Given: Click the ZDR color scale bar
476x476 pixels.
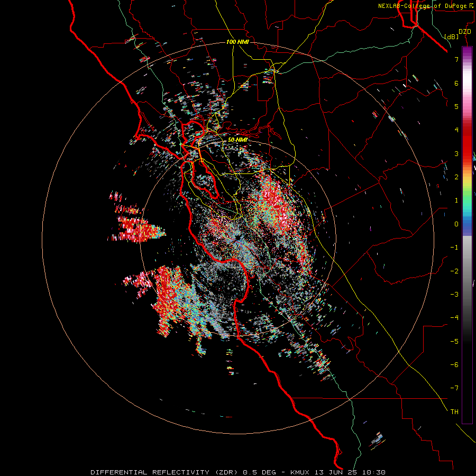Looking at the screenshot, I should coord(467,235).
